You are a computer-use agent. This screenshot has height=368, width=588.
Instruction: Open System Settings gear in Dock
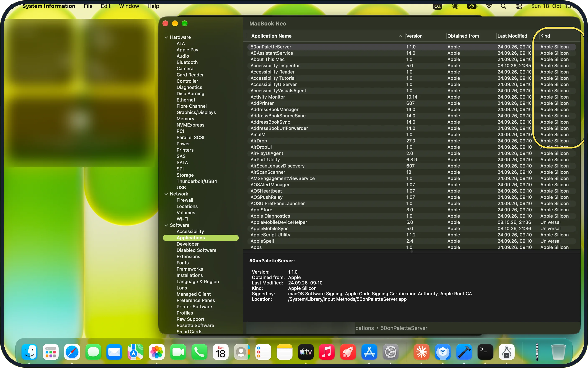(390, 352)
